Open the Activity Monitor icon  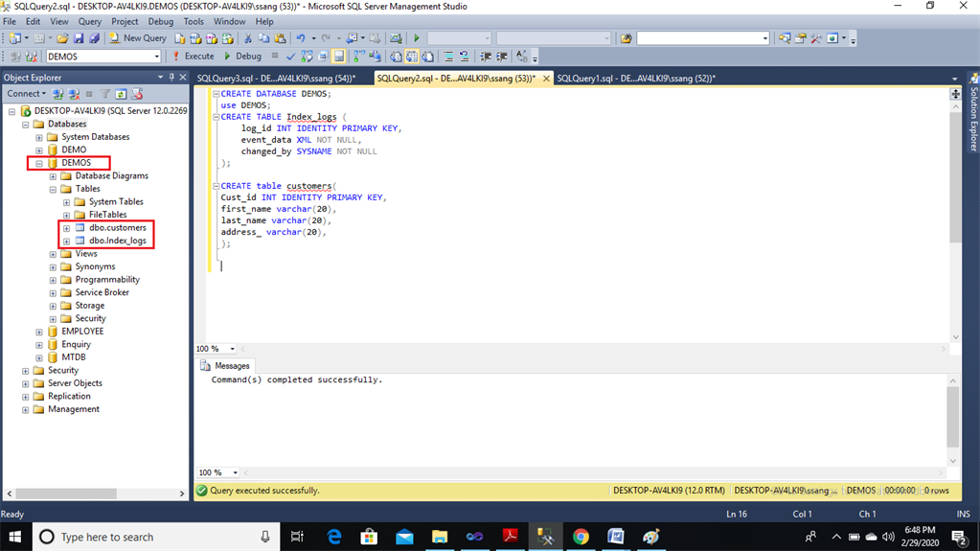[x=396, y=38]
